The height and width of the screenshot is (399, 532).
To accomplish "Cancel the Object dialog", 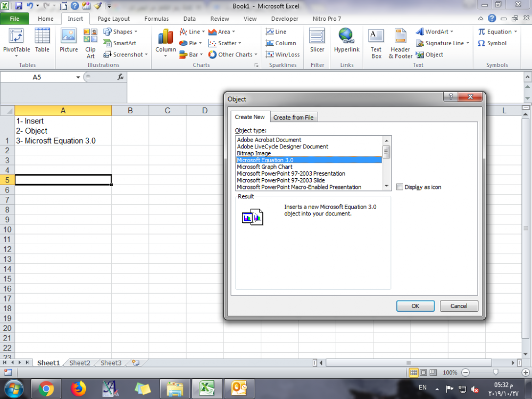I will pos(459,306).
